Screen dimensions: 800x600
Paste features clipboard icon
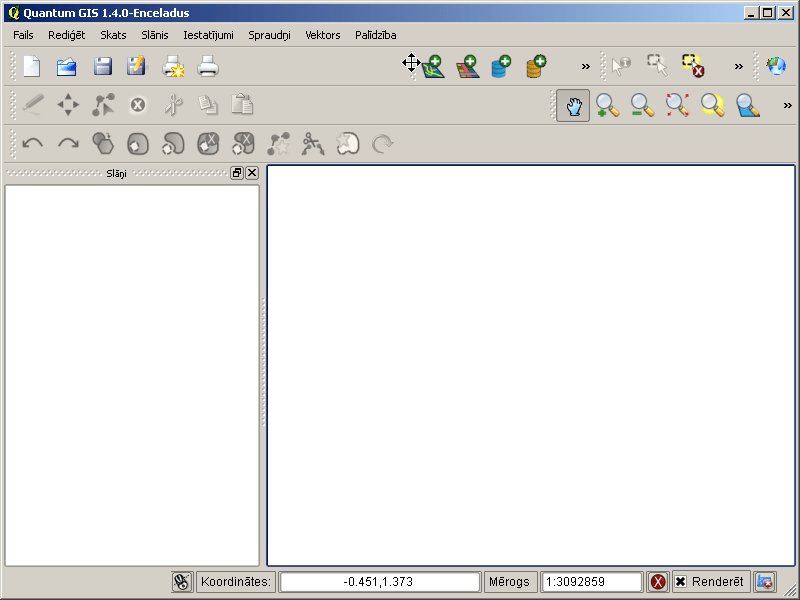pyautogui.click(x=242, y=104)
